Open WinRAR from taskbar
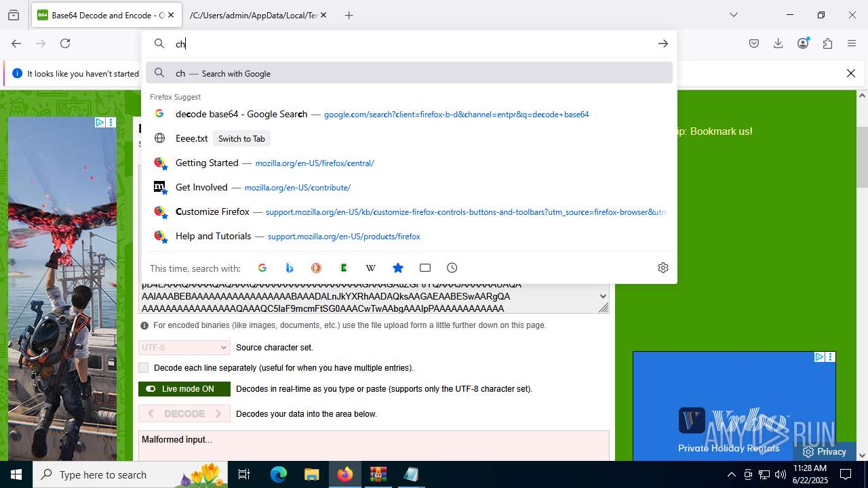The width and height of the screenshot is (868, 488). pyautogui.click(x=378, y=474)
